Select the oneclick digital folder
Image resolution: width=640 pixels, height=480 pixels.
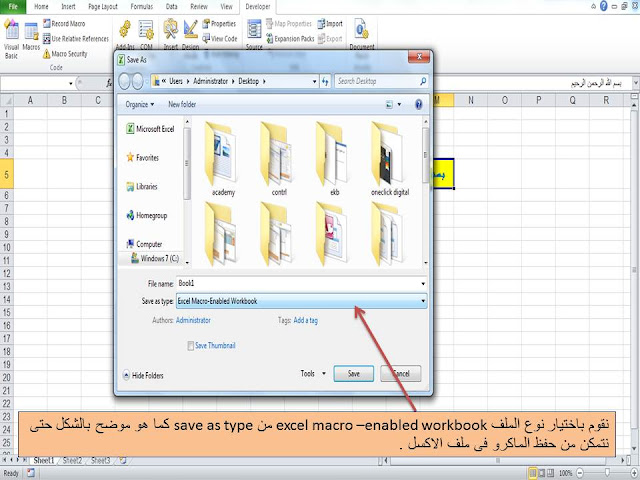point(390,159)
